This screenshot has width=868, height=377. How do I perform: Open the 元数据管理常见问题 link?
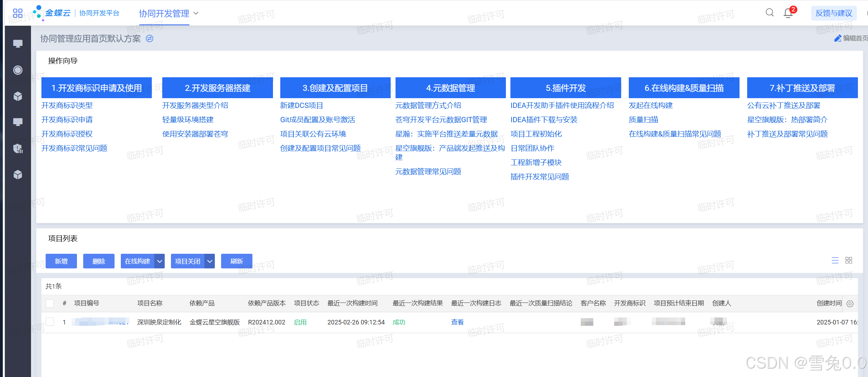[x=428, y=172]
